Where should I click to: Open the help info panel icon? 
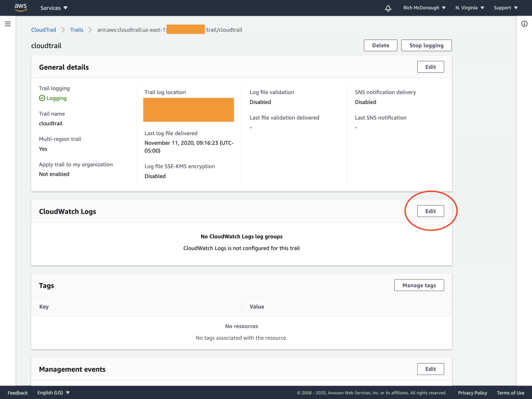coord(524,24)
